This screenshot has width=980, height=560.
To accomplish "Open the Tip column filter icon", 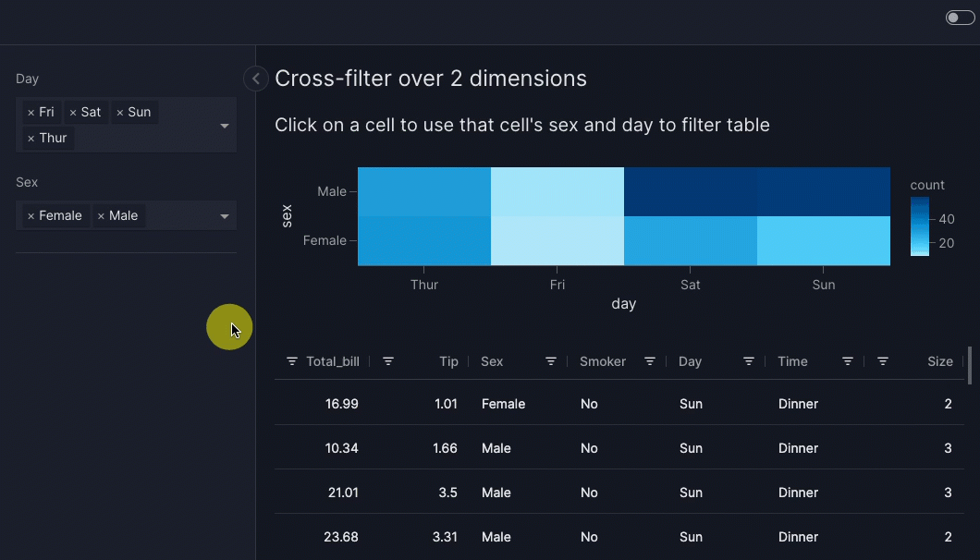I will point(388,361).
